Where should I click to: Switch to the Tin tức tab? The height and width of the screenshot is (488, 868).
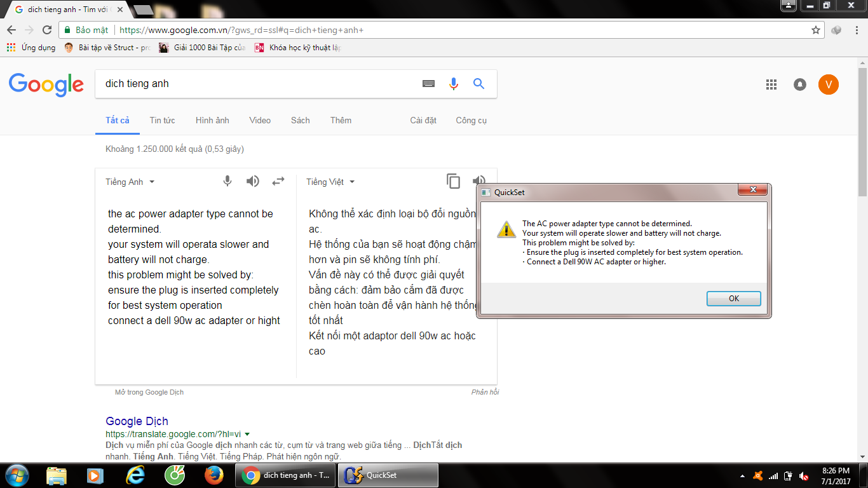coord(162,120)
